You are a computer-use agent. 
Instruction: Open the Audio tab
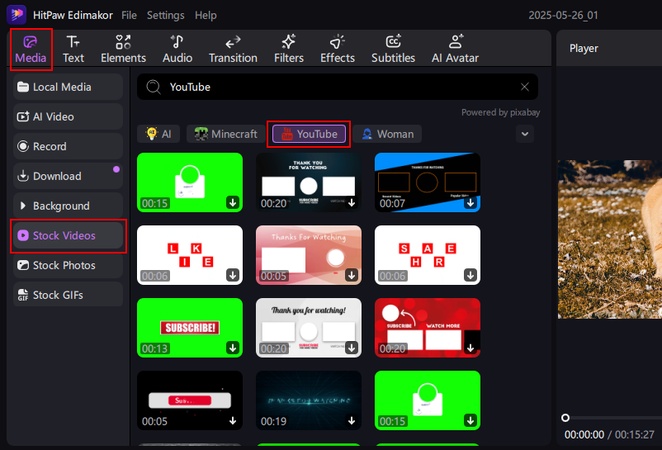[177, 49]
